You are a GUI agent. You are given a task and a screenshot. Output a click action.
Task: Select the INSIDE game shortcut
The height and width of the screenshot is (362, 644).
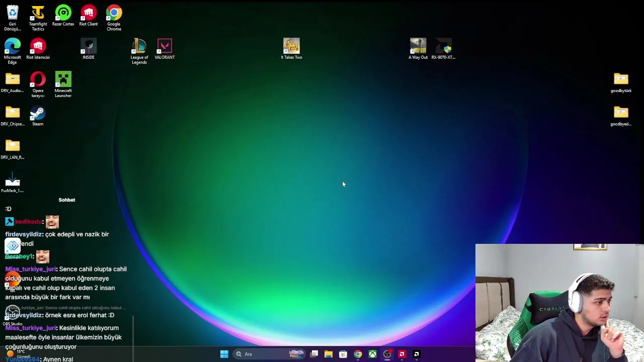coord(89,49)
